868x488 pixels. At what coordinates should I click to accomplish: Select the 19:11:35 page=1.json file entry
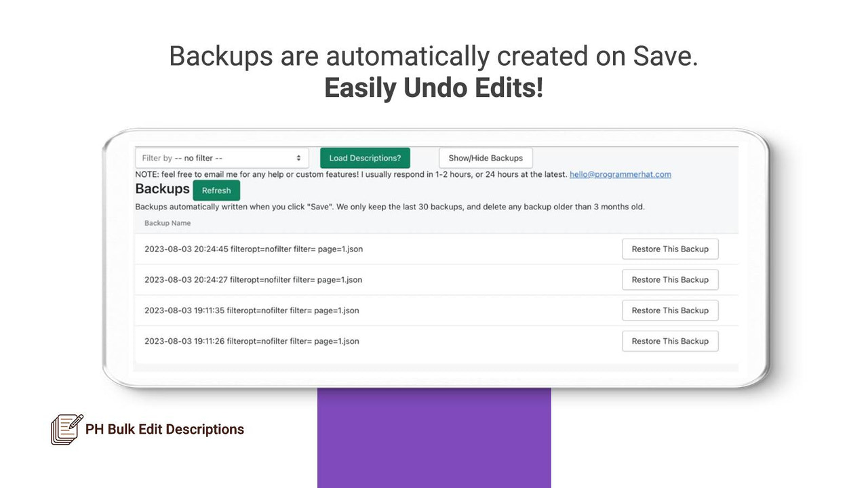click(251, 310)
